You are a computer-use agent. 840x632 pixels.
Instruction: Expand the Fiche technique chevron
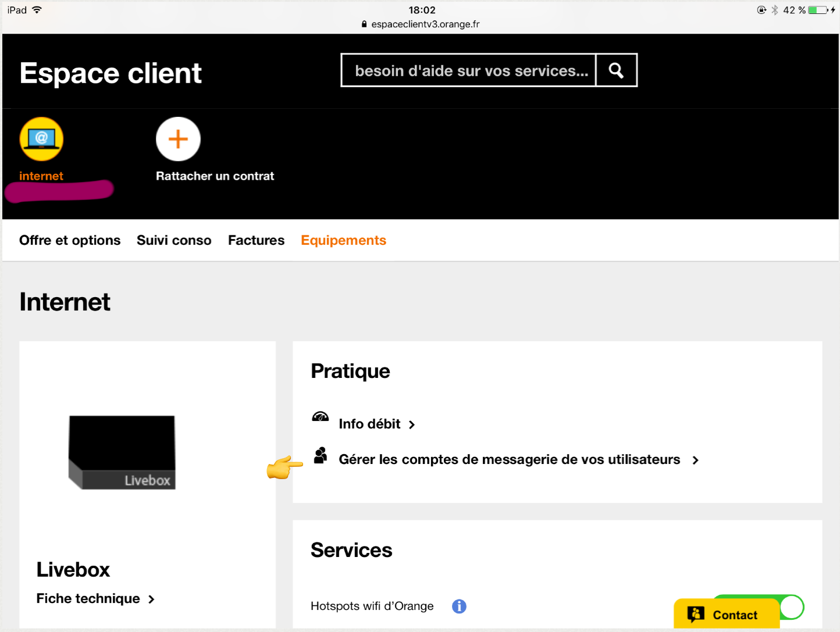point(151,599)
